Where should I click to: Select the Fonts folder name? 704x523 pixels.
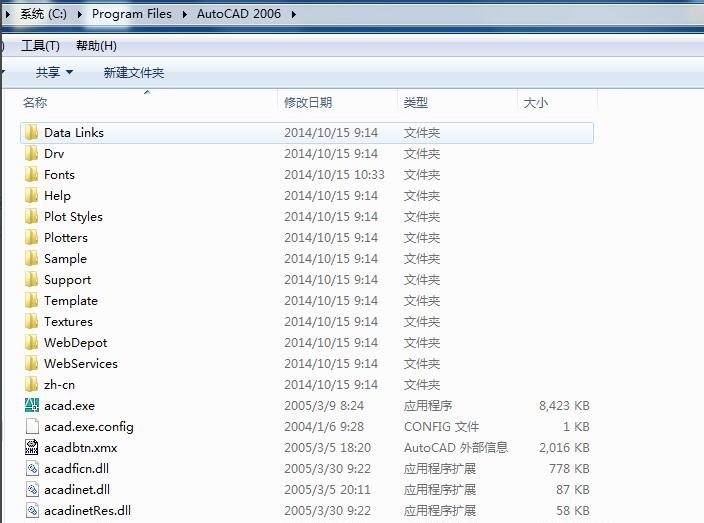point(59,175)
